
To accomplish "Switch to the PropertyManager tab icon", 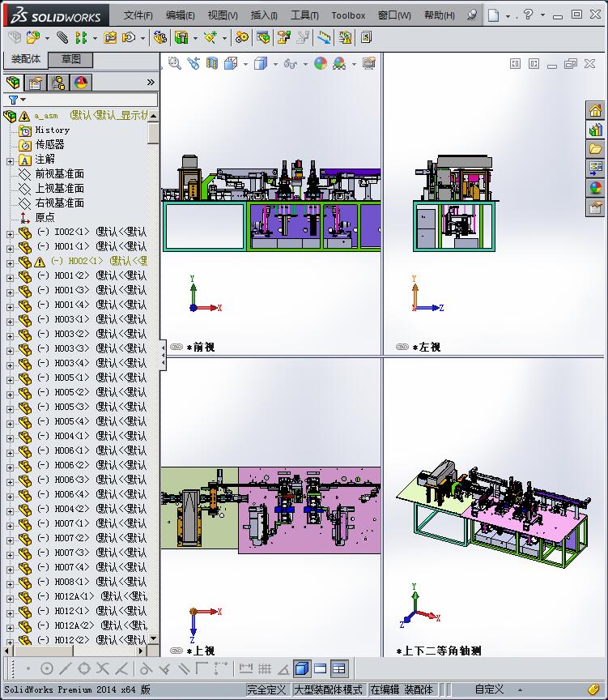I will (x=36, y=83).
